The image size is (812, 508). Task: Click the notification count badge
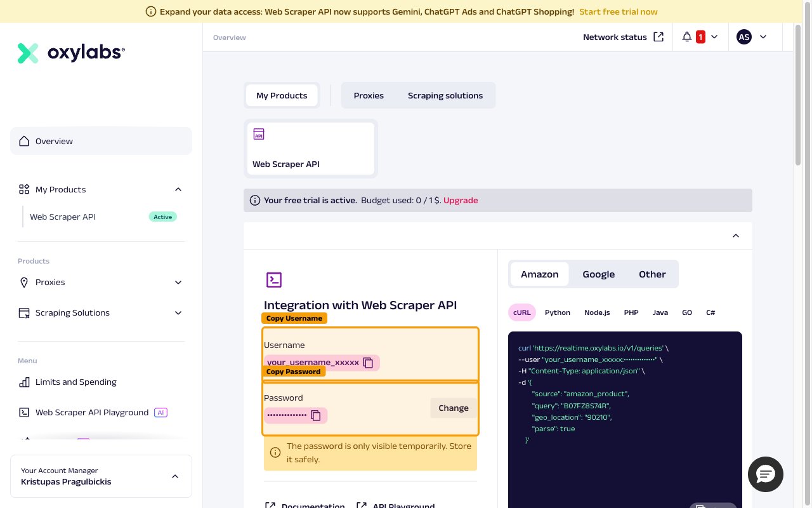point(701,37)
